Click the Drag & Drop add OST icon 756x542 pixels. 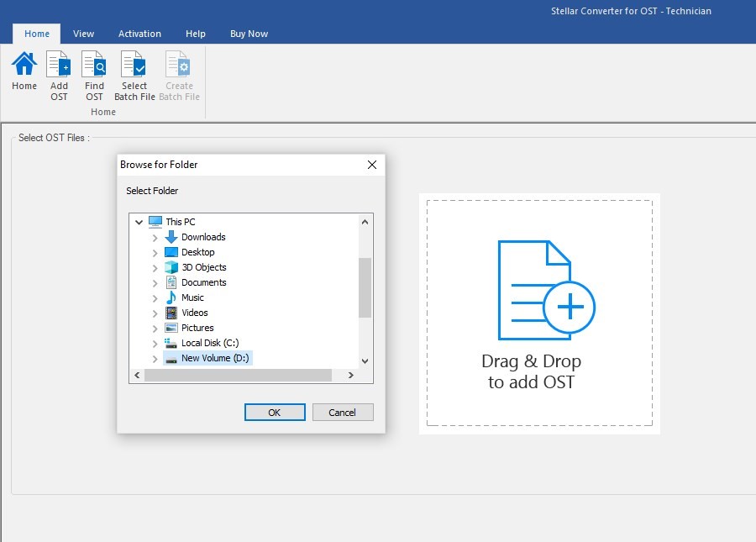click(546, 290)
